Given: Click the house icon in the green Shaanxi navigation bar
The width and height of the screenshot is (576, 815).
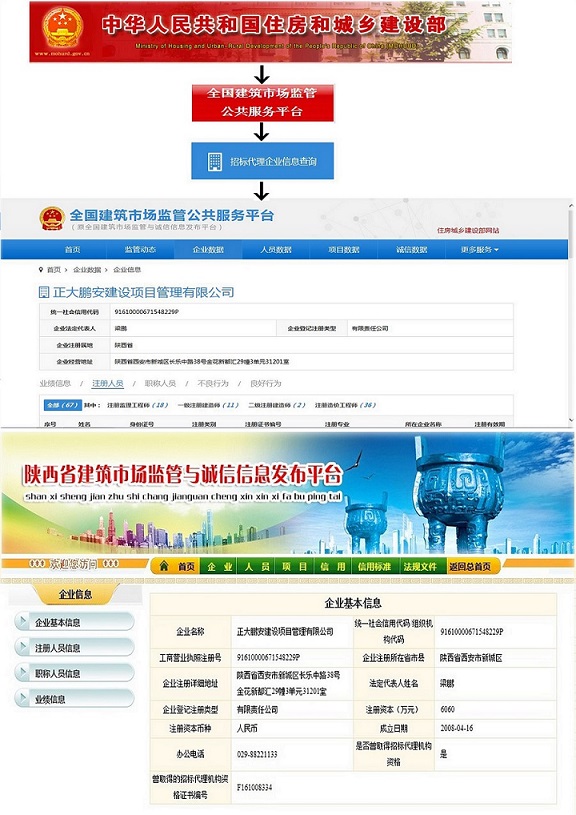Looking at the screenshot, I should (164, 566).
